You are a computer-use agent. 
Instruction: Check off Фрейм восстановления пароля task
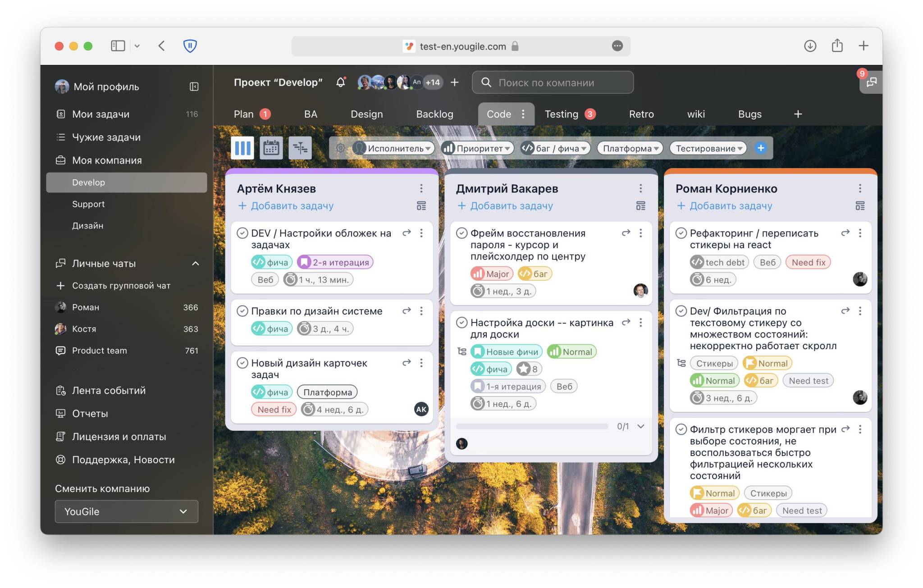[x=461, y=233]
